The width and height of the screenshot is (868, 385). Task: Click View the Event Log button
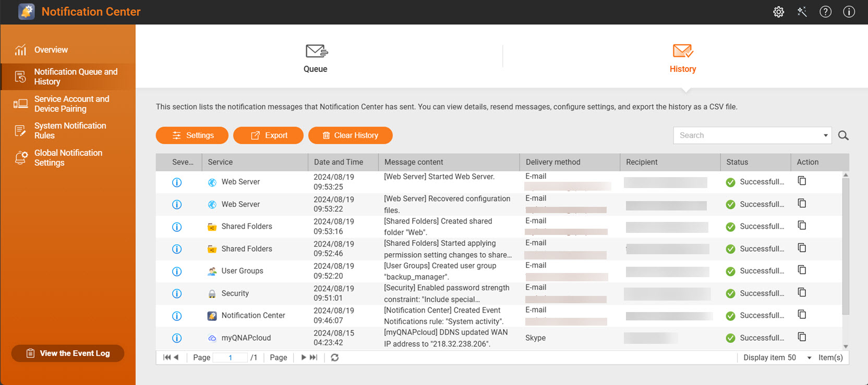pyautogui.click(x=68, y=353)
